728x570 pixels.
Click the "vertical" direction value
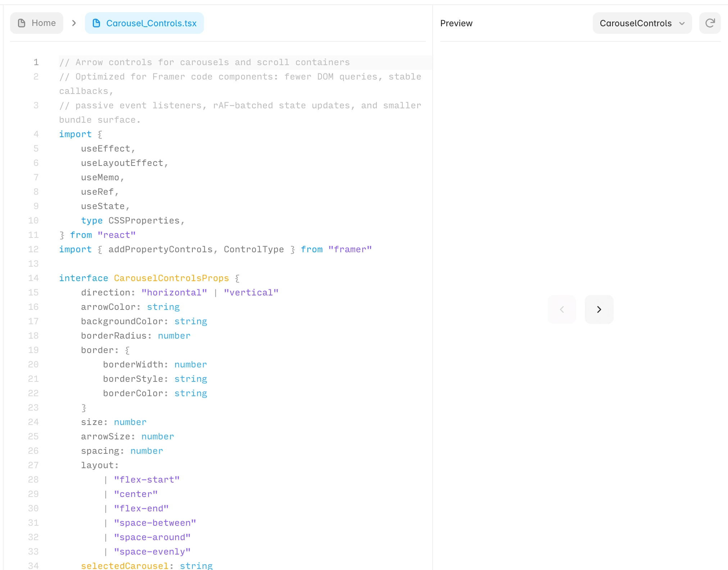click(251, 293)
